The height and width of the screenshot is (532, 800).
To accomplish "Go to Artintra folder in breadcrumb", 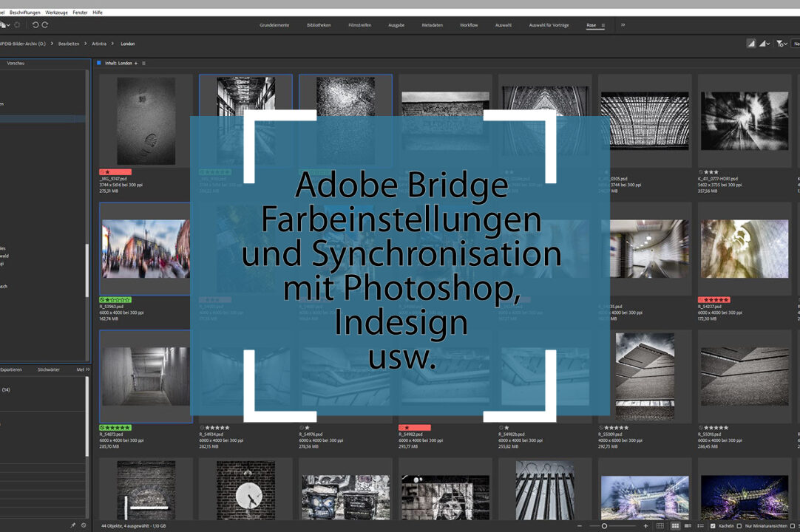I will [x=99, y=44].
